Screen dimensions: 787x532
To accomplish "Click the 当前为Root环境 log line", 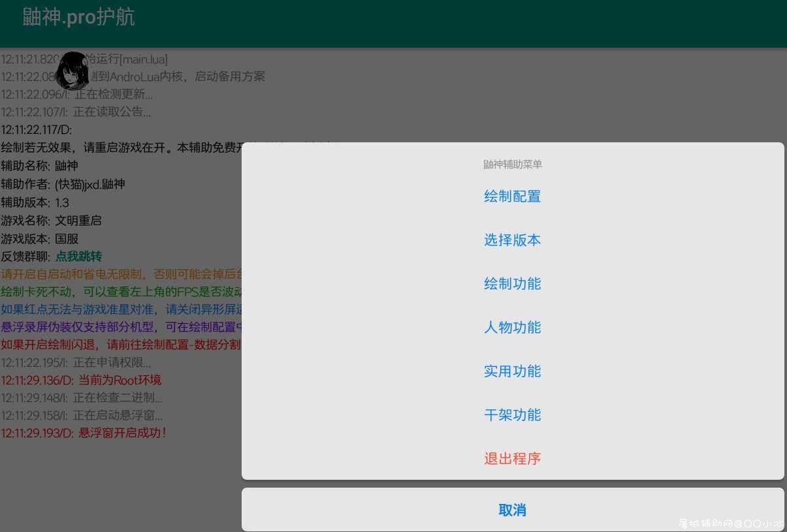I will click(81, 380).
